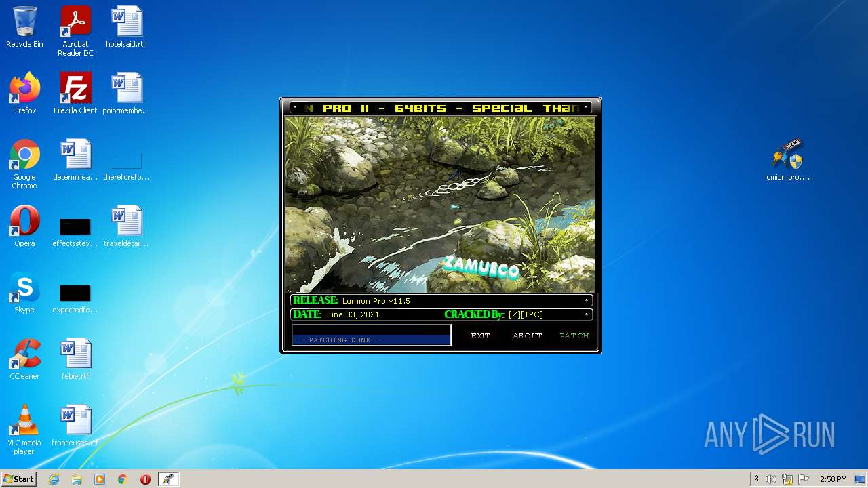868x488 pixels.
Task: Open the volume speaker tray icon
Action: click(x=771, y=479)
